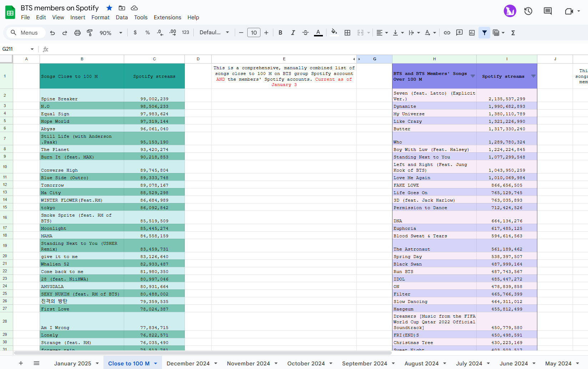Toggle bold formatting
This screenshot has height=369, width=588.
tap(280, 32)
